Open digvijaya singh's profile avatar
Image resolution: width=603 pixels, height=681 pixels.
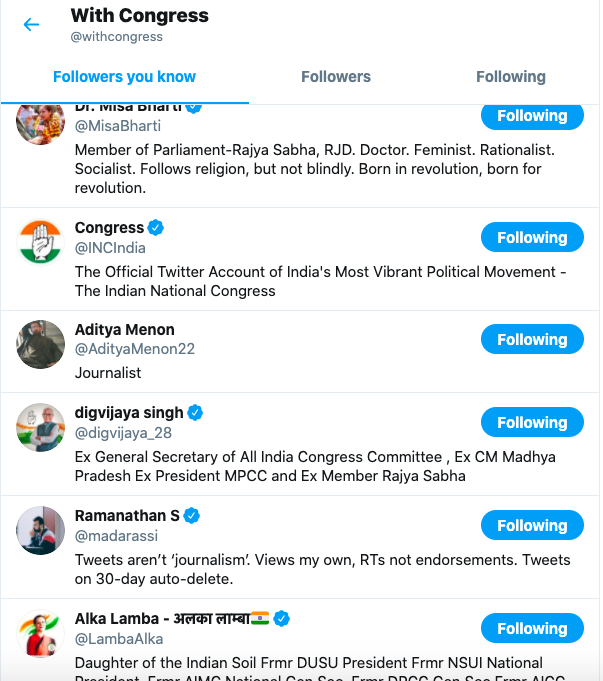[40, 427]
